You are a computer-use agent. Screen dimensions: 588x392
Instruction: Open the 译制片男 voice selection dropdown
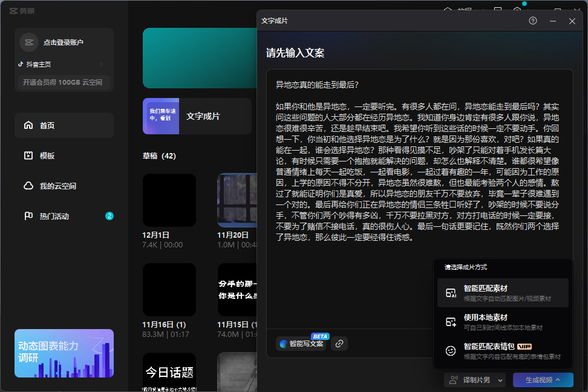tap(500, 379)
